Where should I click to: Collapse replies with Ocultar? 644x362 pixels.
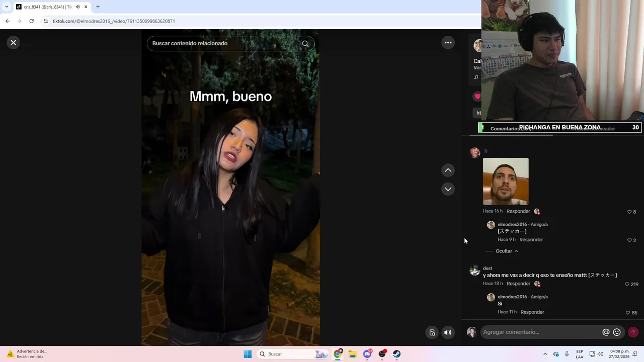point(507,251)
